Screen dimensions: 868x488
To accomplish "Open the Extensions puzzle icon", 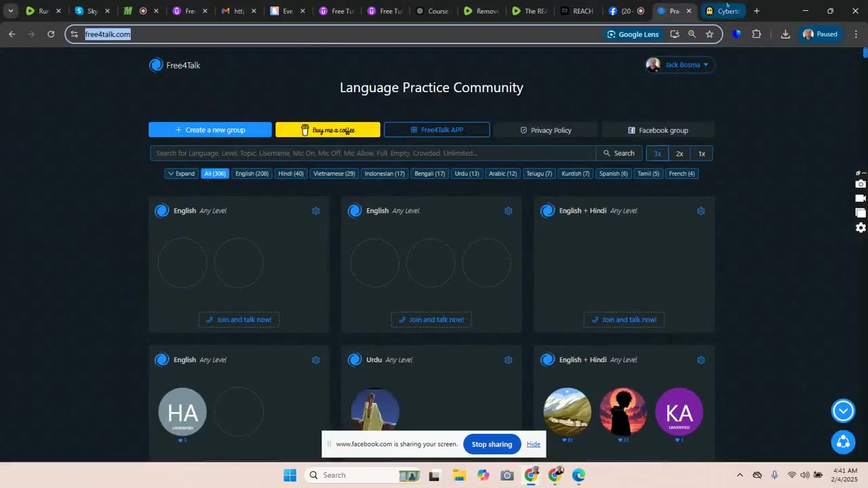I will (757, 34).
